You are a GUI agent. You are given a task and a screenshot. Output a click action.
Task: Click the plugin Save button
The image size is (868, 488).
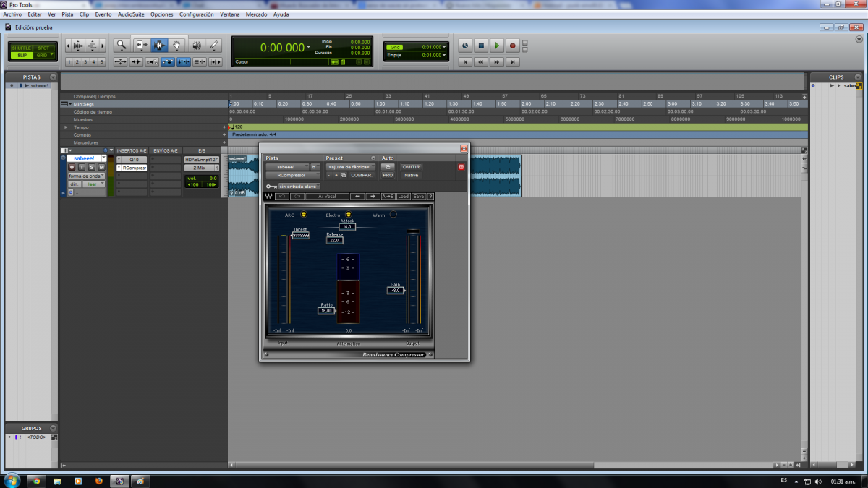pyautogui.click(x=419, y=196)
